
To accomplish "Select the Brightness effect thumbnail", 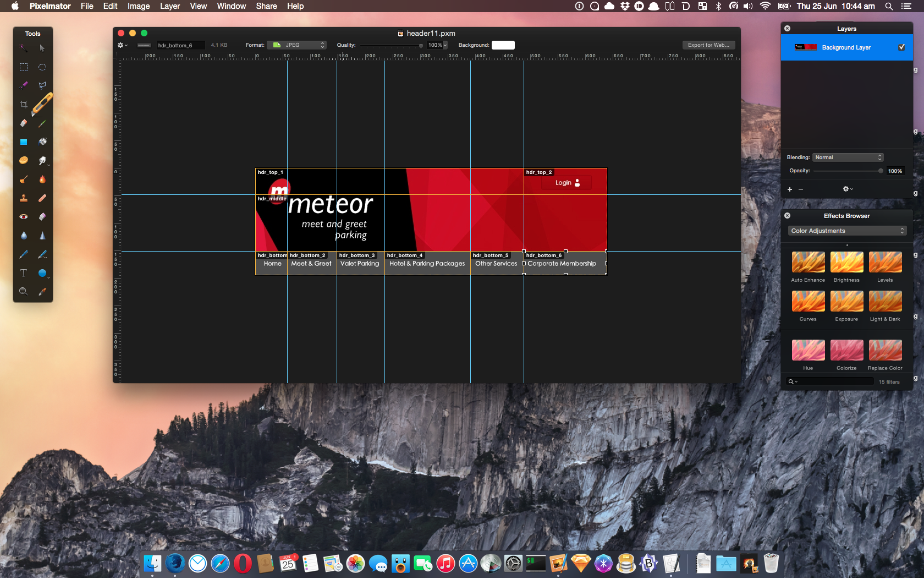I will coord(846,263).
